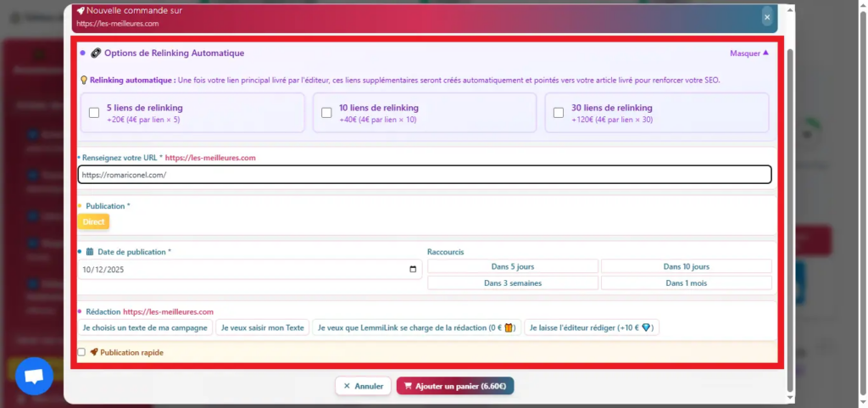
Task: Select Je laisse l'éditeur rédiger option
Action: coord(592,327)
